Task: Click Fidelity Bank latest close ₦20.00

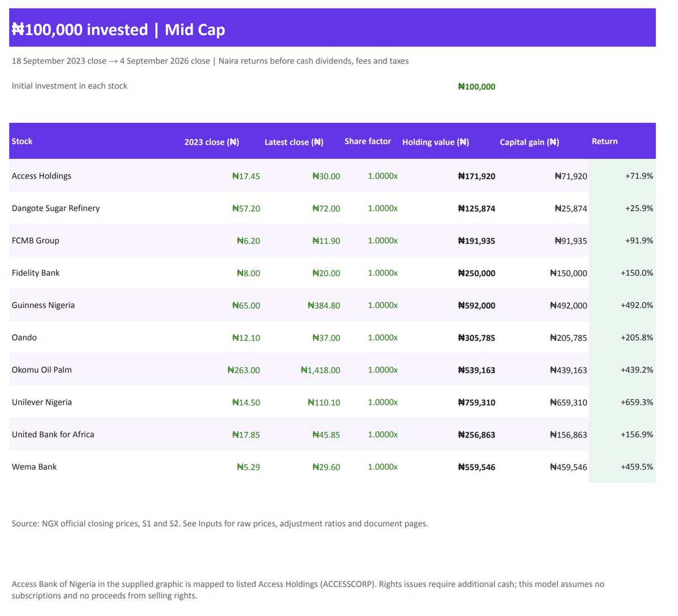Action: pyautogui.click(x=326, y=273)
